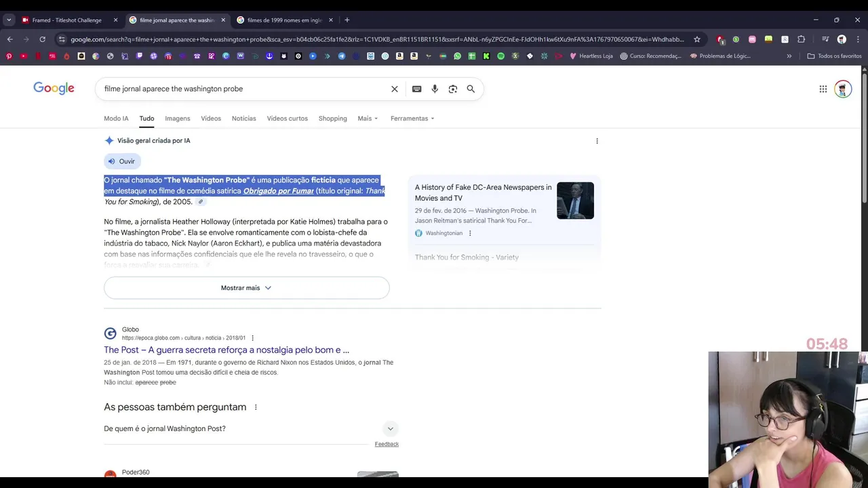Viewport: 868px width, 488px height.
Task: Open the Spotify bookmark icon
Action: (500, 56)
